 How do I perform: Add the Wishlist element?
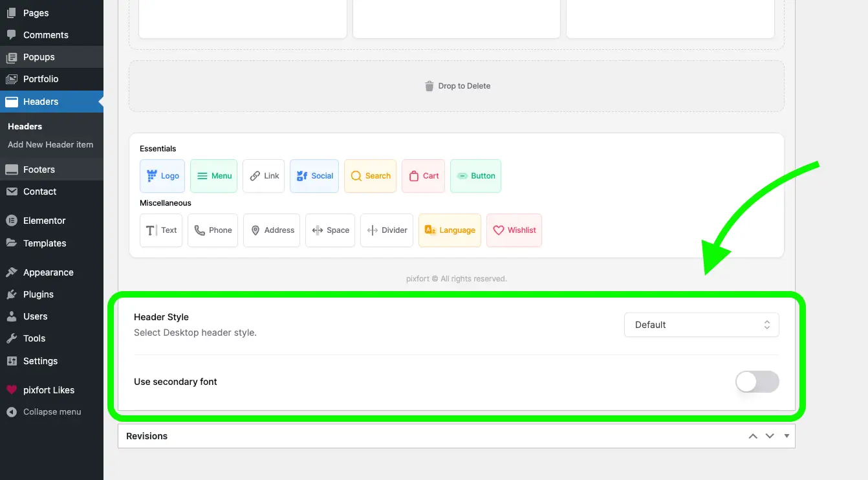click(x=514, y=230)
